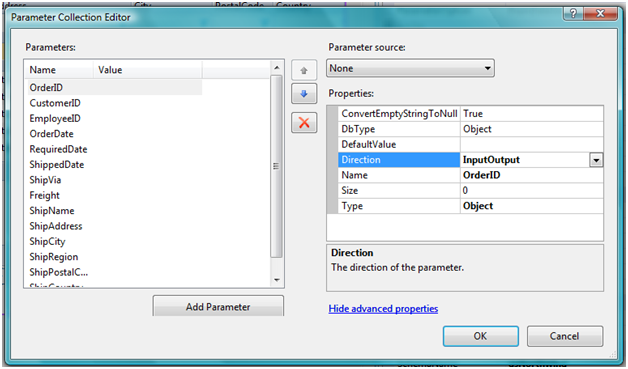Select the ShippedDate parameter in list
Image resolution: width=628 pixels, height=369 pixels.
[56, 164]
